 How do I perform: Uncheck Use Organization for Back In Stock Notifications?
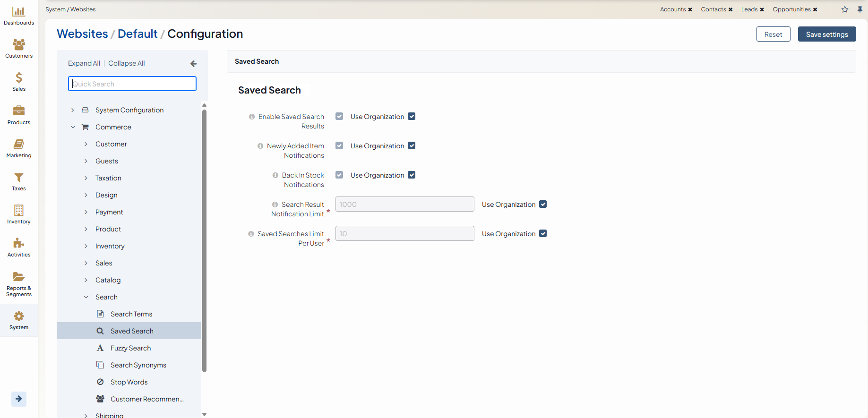[x=412, y=175]
